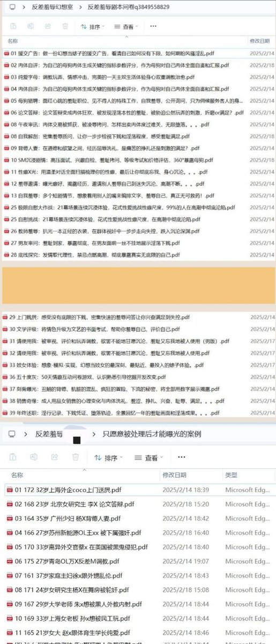Sort by 名称 column in 问卷 window
The image size is (276, 644).
(x=12, y=41)
